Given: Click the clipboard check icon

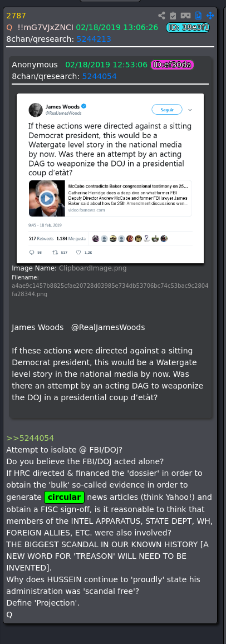Looking at the screenshot, I should pos(173,16).
